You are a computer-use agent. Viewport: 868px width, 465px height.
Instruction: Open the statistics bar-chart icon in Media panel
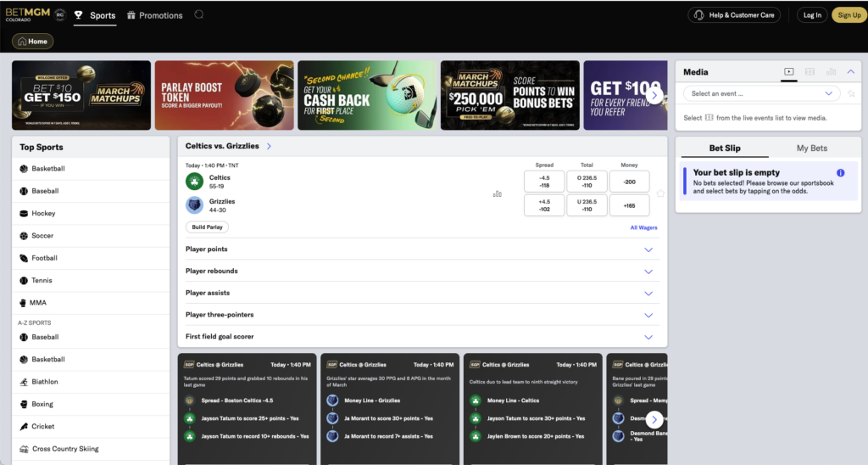click(831, 72)
